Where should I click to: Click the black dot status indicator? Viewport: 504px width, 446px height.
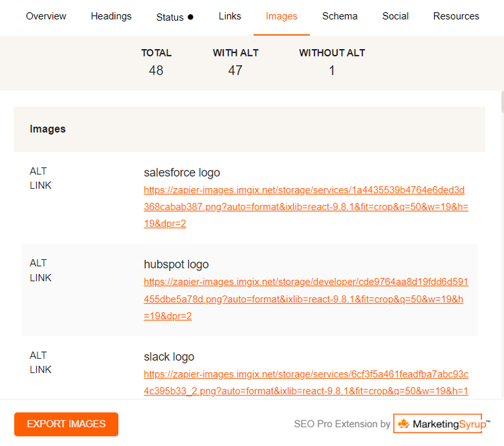pos(191,17)
